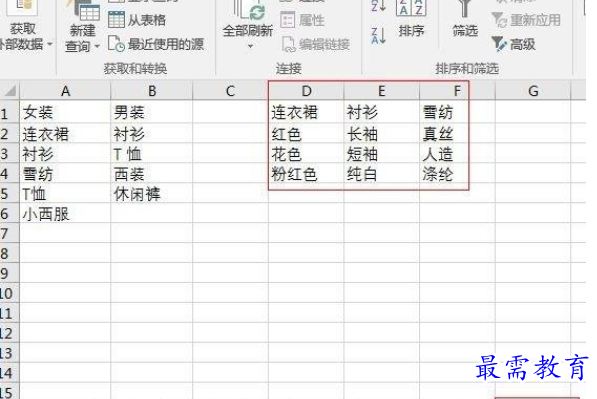Viewport: 597px width, 399px height.
Task: Select column E header
Action: tap(382, 91)
